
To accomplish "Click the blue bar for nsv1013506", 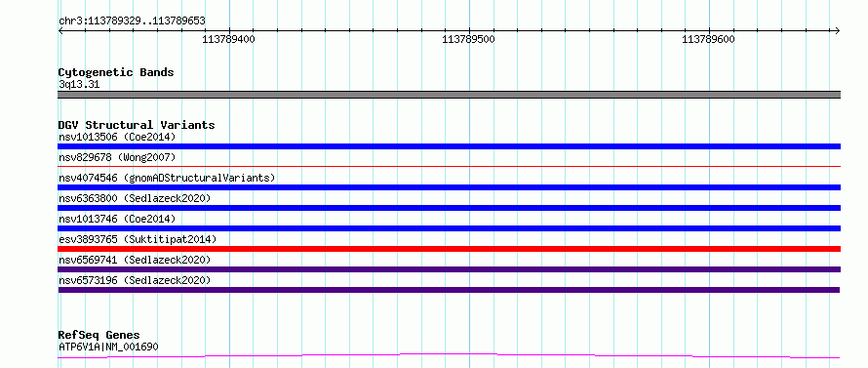I will pos(449,146).
